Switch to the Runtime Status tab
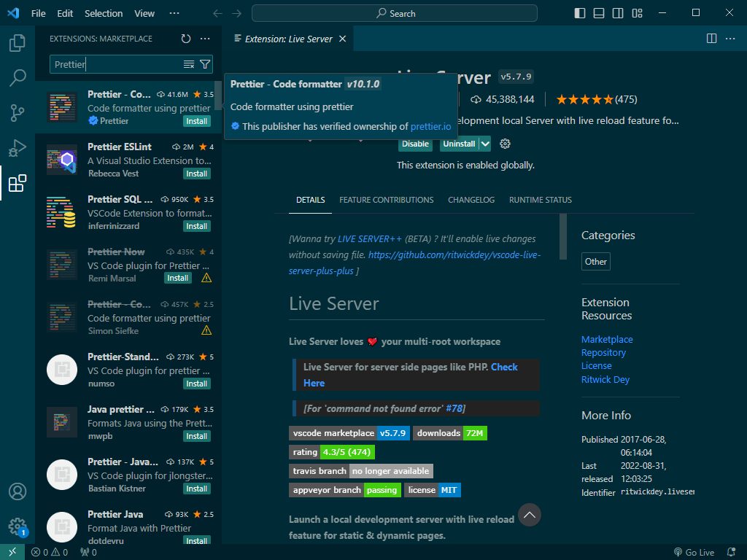Image resolution: width=747 pixels, height=560 pixels. pyautogui.click(x=541, y=200)
